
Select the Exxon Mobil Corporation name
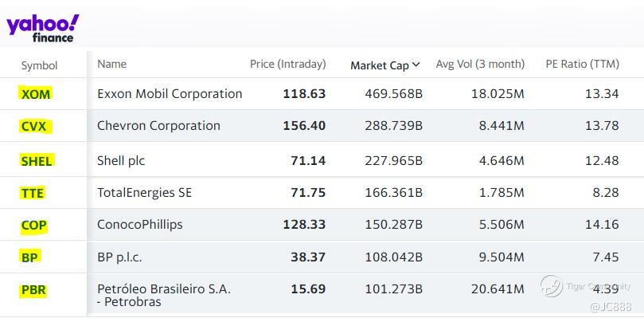(170, 93)
